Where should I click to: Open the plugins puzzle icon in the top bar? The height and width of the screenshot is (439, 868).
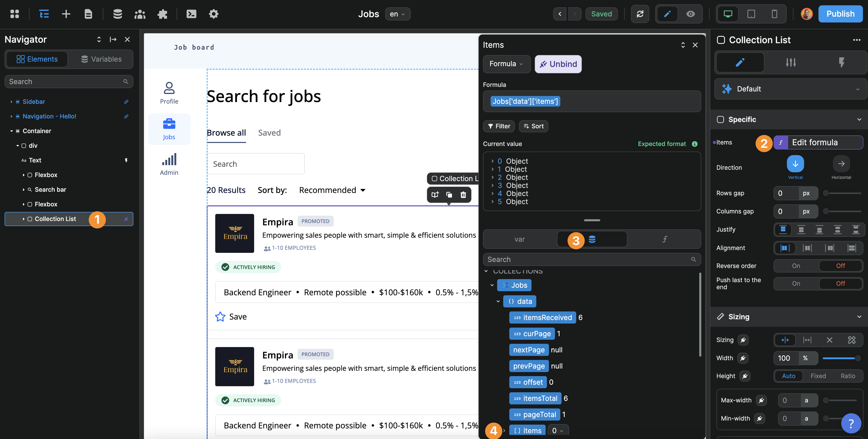pos(162,14)
